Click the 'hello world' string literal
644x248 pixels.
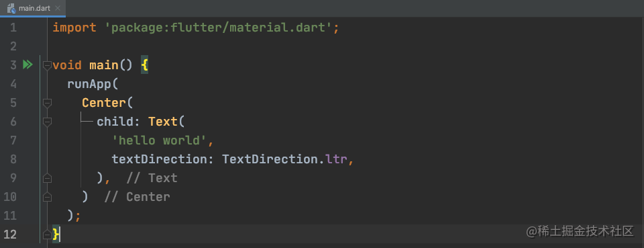click(159, 140)
